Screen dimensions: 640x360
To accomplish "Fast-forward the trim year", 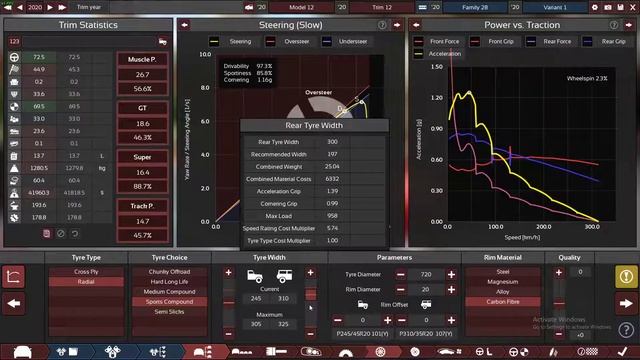I will pos(62,7).
